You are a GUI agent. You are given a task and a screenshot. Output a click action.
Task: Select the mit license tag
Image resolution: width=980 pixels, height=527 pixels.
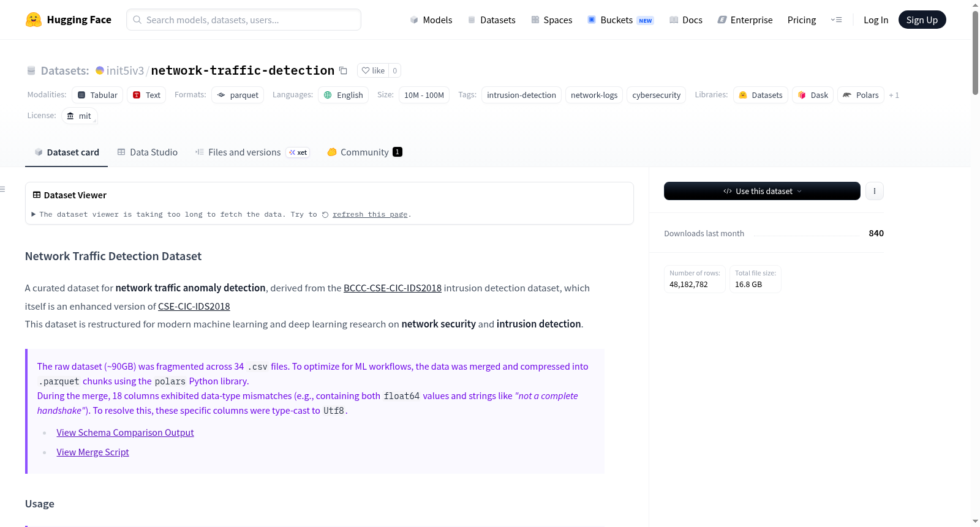pyautogui.click(x=80, y=116)
